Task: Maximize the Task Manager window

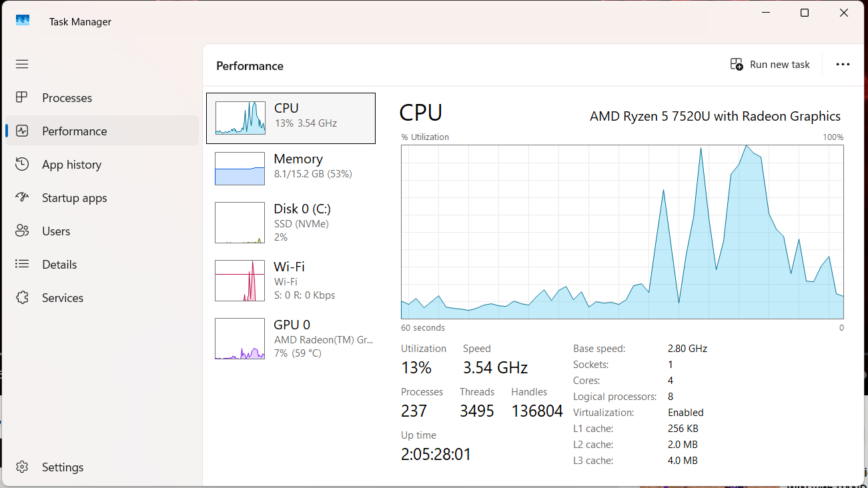Action: click(805, 13)
